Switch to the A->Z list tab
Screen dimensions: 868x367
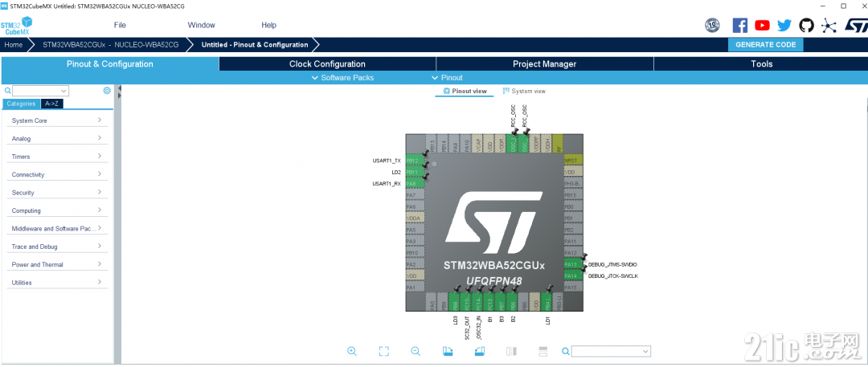click(x=52, y=104)
